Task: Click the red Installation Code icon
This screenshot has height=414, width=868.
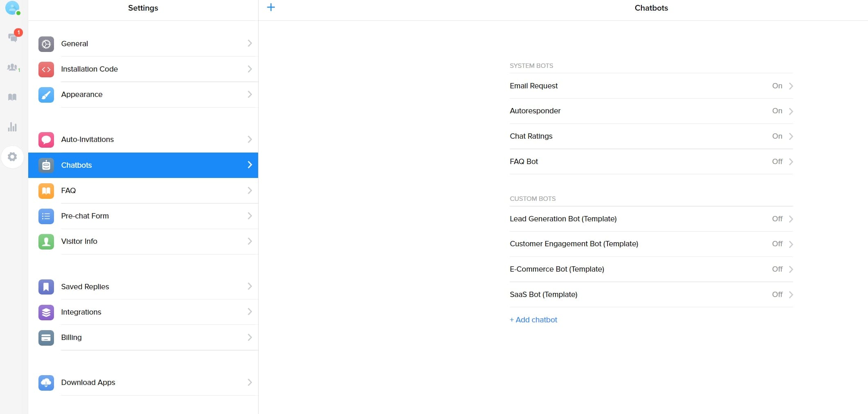Action: [46, 69]
